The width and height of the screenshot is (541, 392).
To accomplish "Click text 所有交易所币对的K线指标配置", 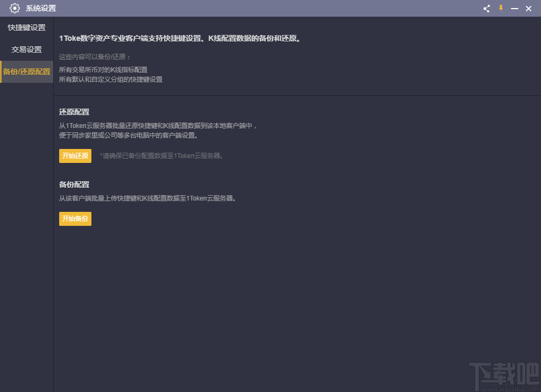I will (103, 70).
